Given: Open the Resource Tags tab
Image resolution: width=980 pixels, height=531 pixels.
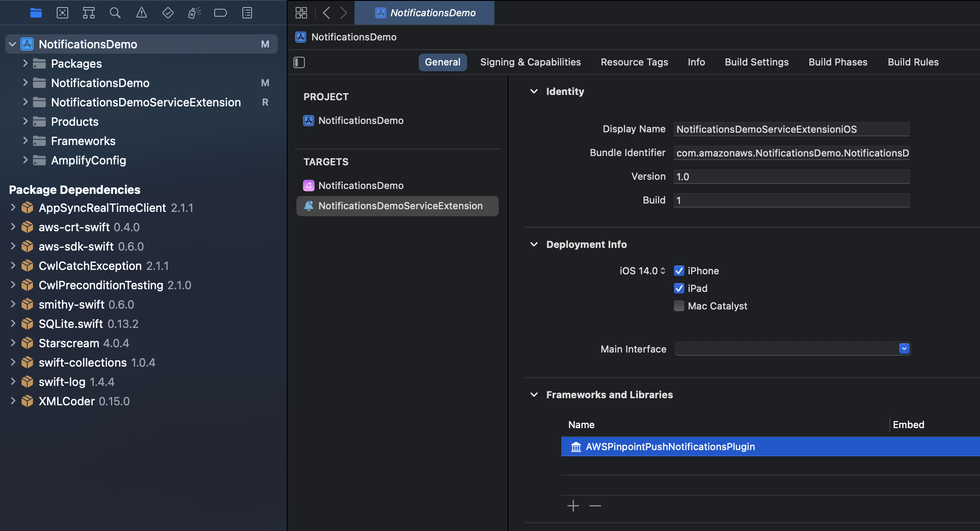Looking at the screenshot, I should pos(634,62).
